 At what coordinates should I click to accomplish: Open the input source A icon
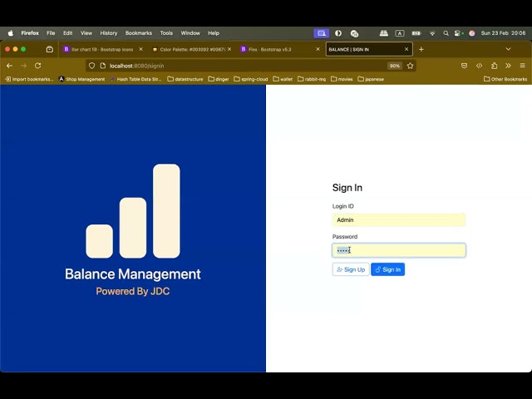[400, 33]
